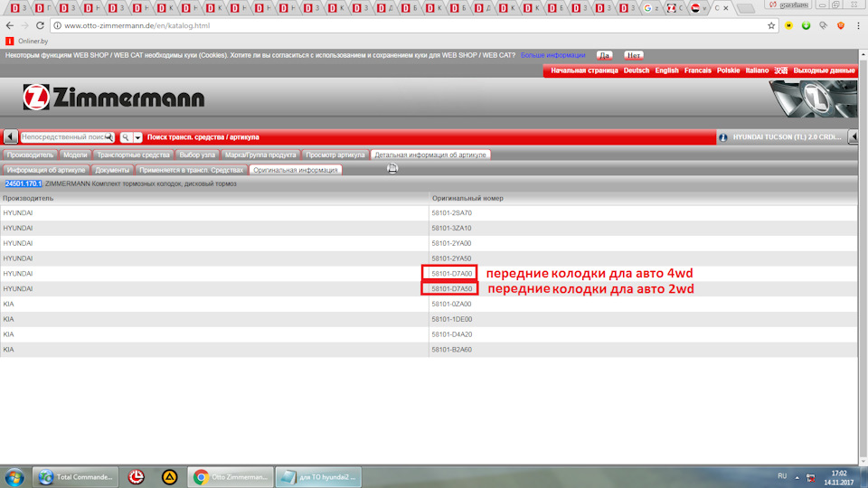The width and height of the screenshot is (868, 488).
Task: Click the search mode magnifier button
Action: pyautogui.click(x=126, y=137)
